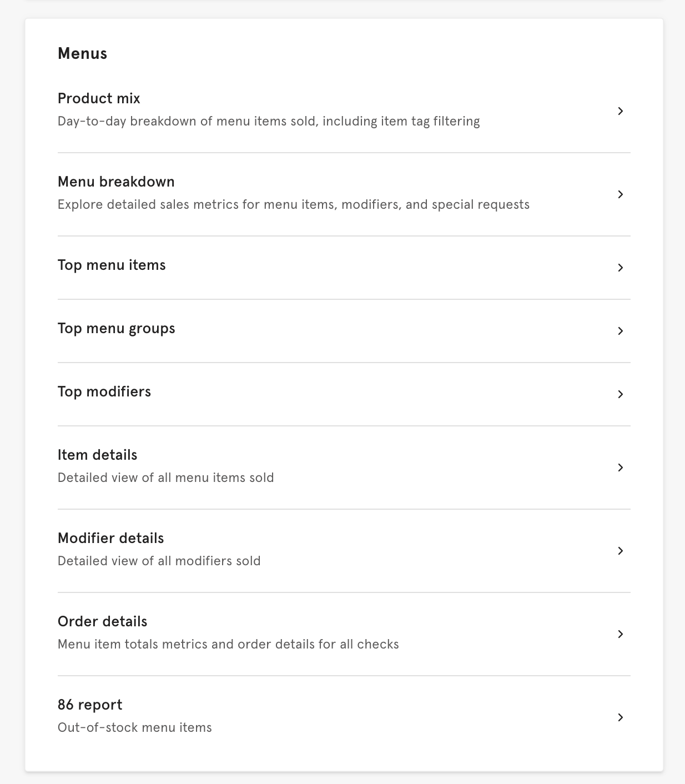685x784 pixels.
Task: Expand the 86 report row chevron
Action: pos(620,717)
